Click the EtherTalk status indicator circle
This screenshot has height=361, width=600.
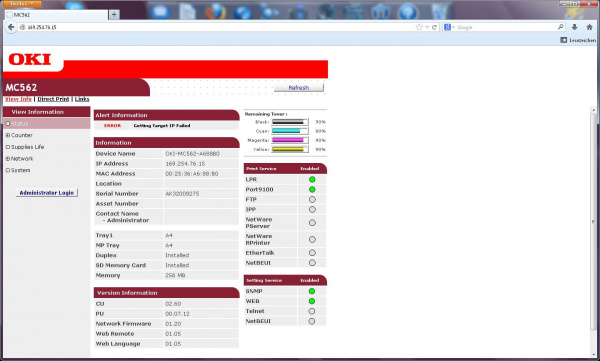[x=312, y=253]
